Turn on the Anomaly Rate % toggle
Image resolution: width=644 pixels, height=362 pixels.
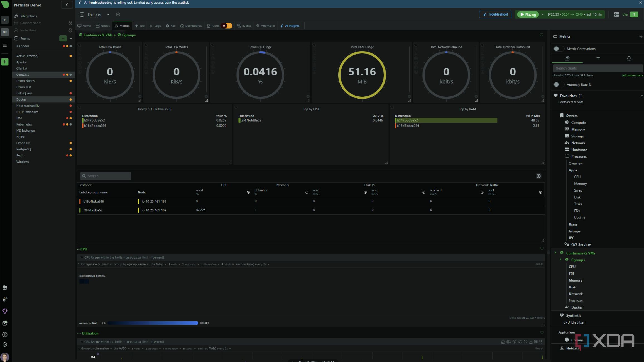pos(558,85)
